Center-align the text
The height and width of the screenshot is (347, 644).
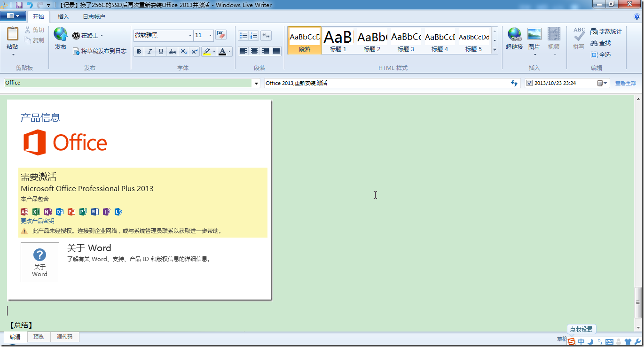254,51
